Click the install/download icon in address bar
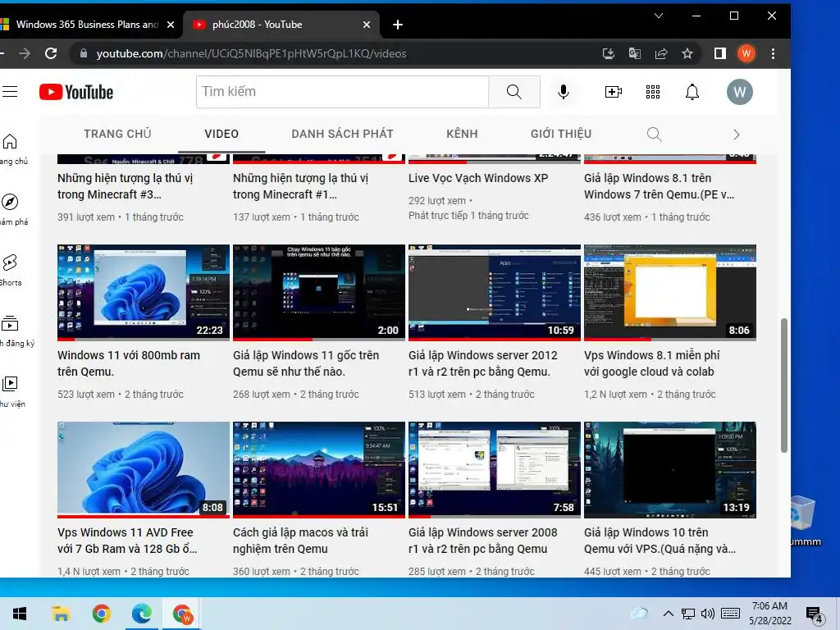 pyautogui.click(x=608, y=53)
